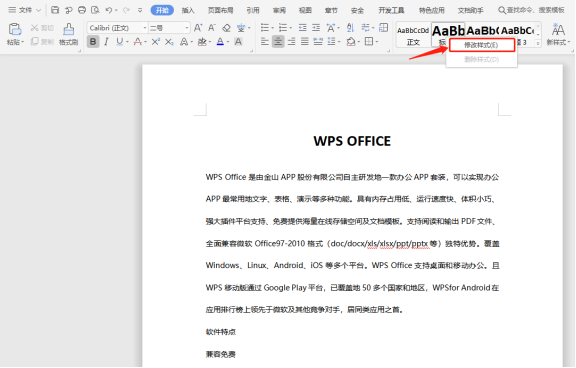This screenshot has height=368, width=576.
Task: Click the Paste (粘贴) clipboard icon
Action: coord(15,29)
